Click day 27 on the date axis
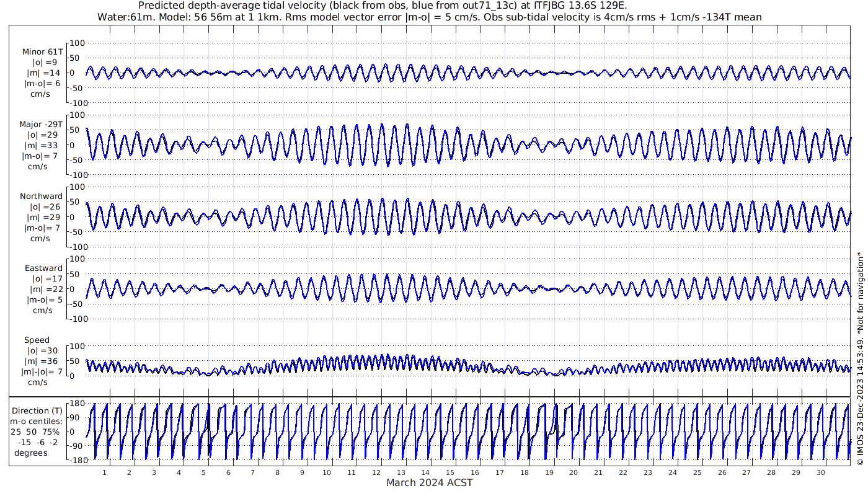868x496 pixels. pyautogui.click(x=746, y=472)
